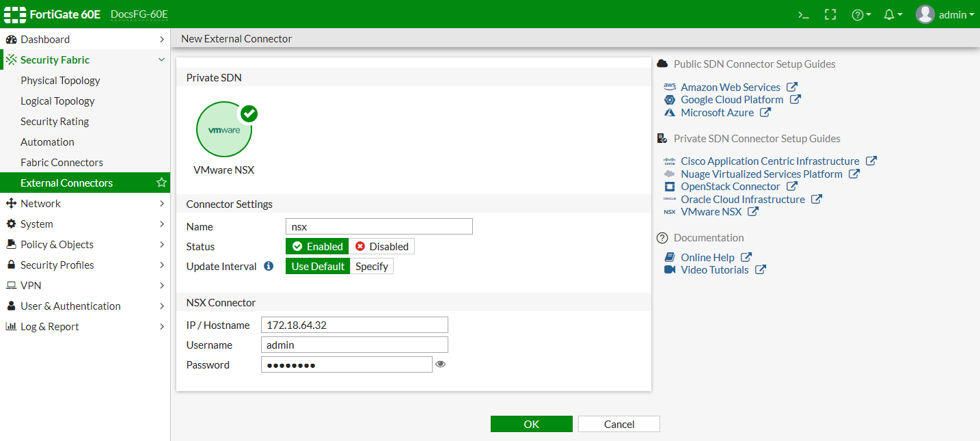The height and width of the screenshot is (441, 980).
Task: Open the help question mark menu
Action: (x=861, y=14)
